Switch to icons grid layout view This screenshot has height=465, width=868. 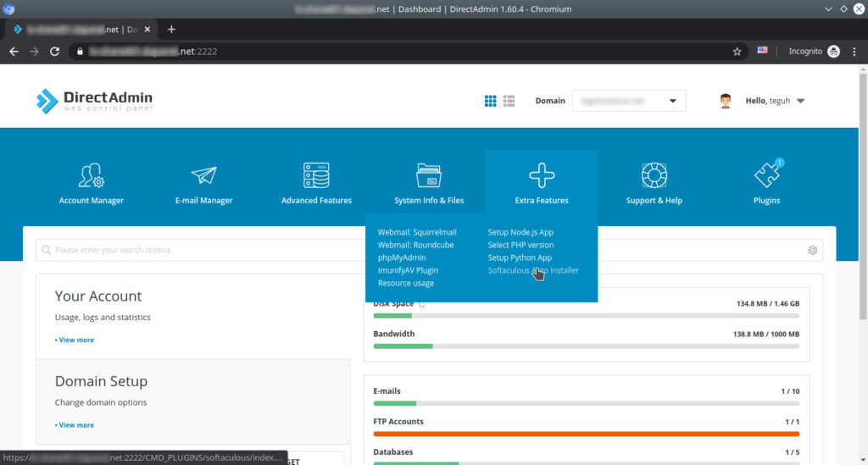coord(491,101)
